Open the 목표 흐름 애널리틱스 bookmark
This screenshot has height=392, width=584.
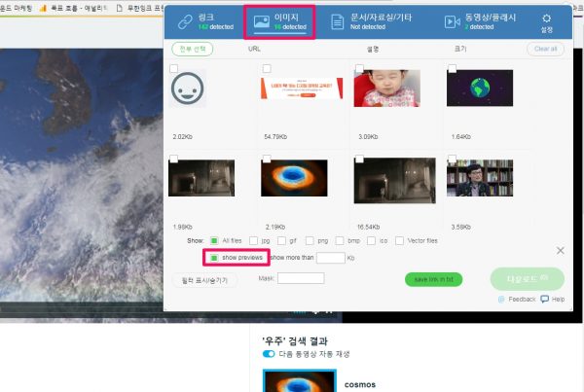pyautogui.click(x=73, y=8)
